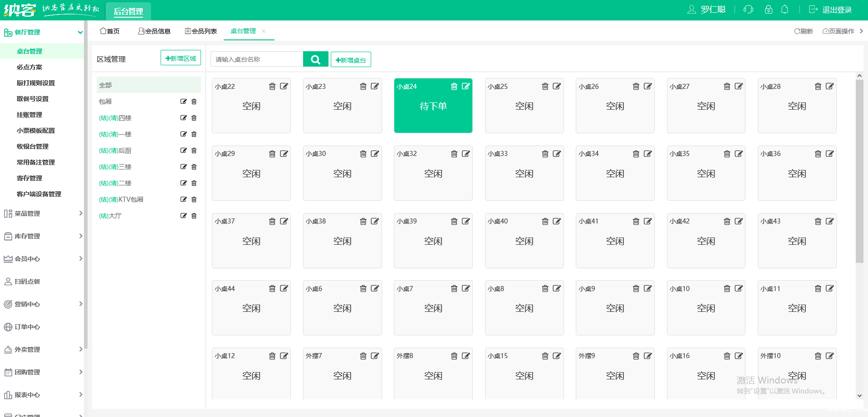
Task: Delete the (结)(清)后厨 area
Action: (x=194, y=150)
